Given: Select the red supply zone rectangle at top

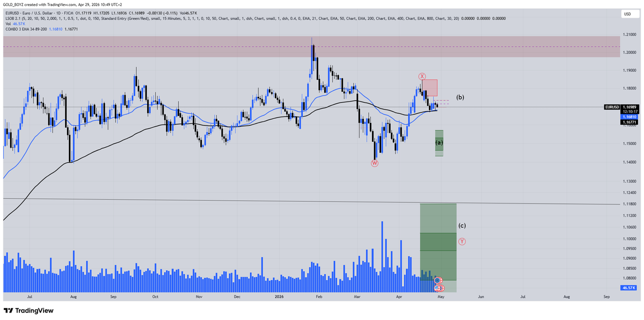Looking at the screenshot, I should (311, 47).
